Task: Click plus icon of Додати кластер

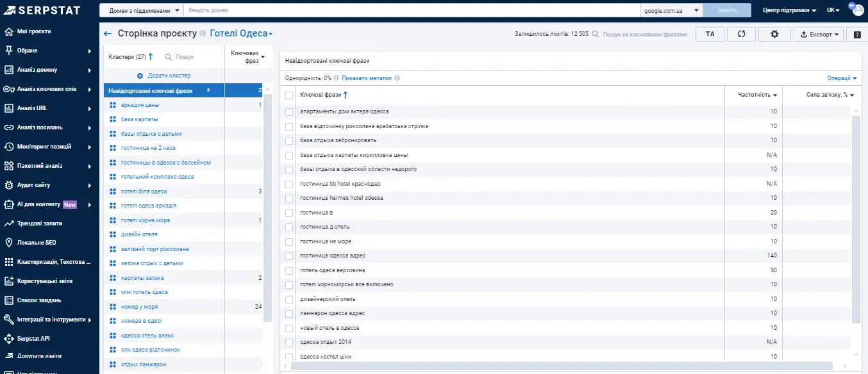Action: point(140,76)
